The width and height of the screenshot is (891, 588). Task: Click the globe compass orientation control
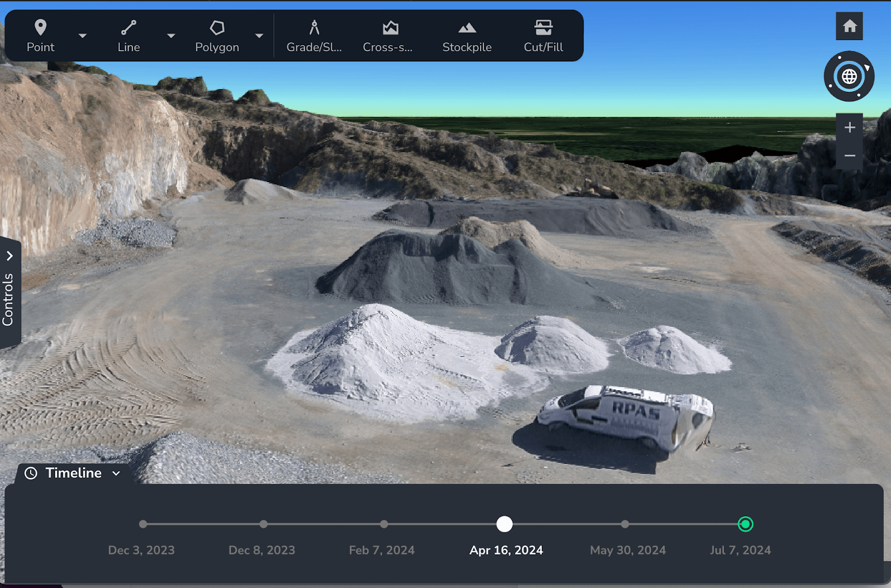pyautogui.click(x=849, y=76)
